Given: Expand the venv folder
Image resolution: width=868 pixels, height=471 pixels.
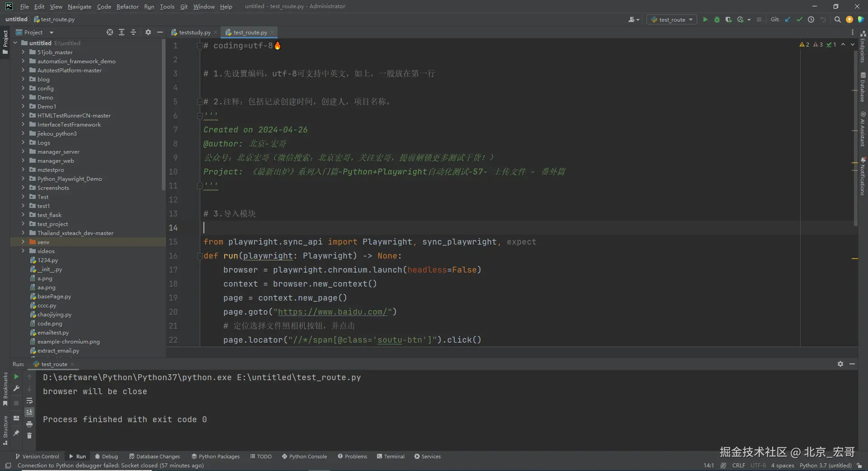Looking at the screenshot, I should [x=23, y=242].
